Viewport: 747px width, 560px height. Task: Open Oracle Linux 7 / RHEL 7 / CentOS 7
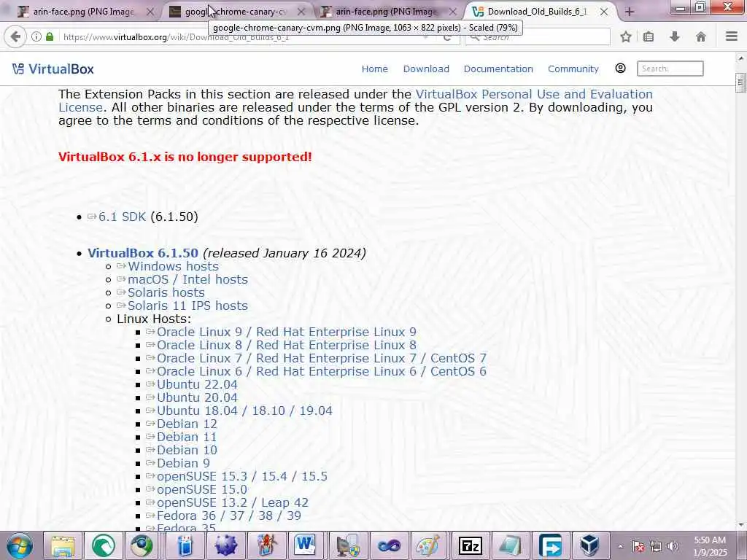[322, 358]
